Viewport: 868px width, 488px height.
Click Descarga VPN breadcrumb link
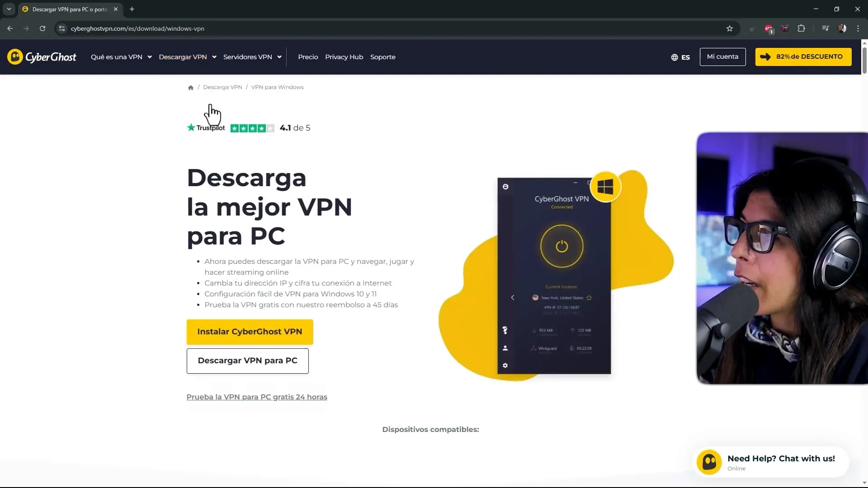pos(222,87)
